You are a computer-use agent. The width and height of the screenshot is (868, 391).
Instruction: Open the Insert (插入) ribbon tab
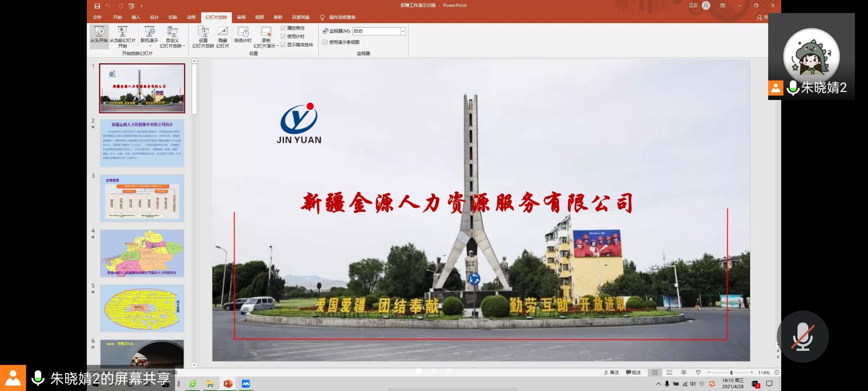click(136, 17)
